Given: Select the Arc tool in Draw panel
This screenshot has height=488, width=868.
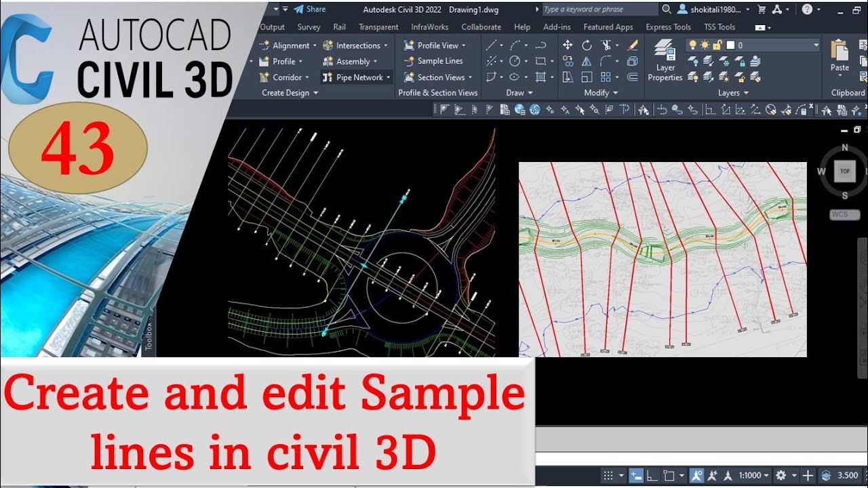Looking at the screenshot, I should [515, 45].
